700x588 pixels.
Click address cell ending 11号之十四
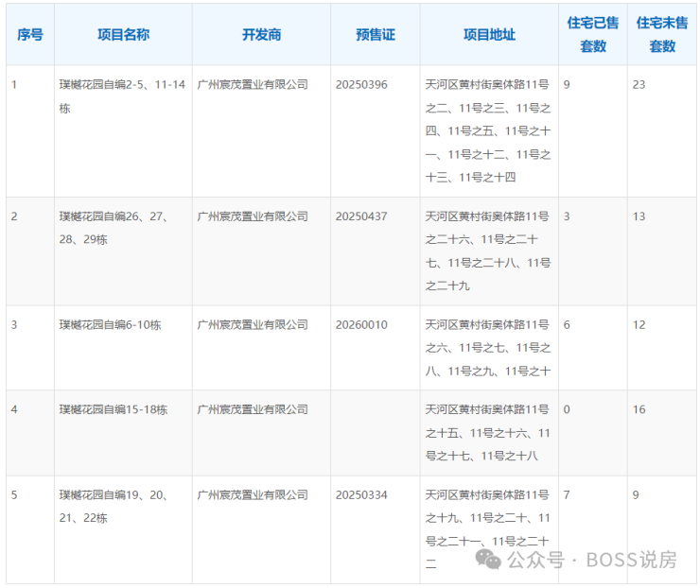[488, 131]
